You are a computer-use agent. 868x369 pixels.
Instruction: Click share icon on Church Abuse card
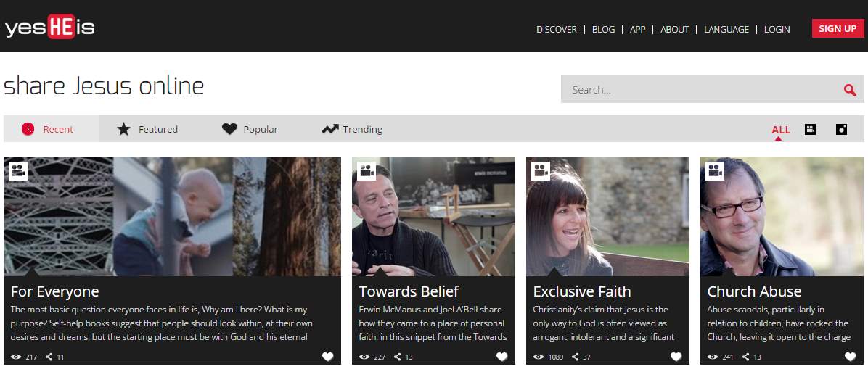745,357
